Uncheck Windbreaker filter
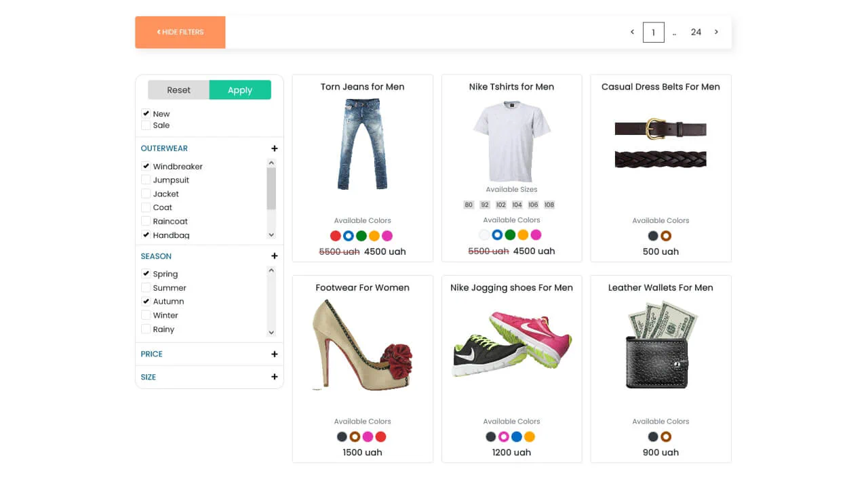This screenshot has width=868, height=488. 146,166
